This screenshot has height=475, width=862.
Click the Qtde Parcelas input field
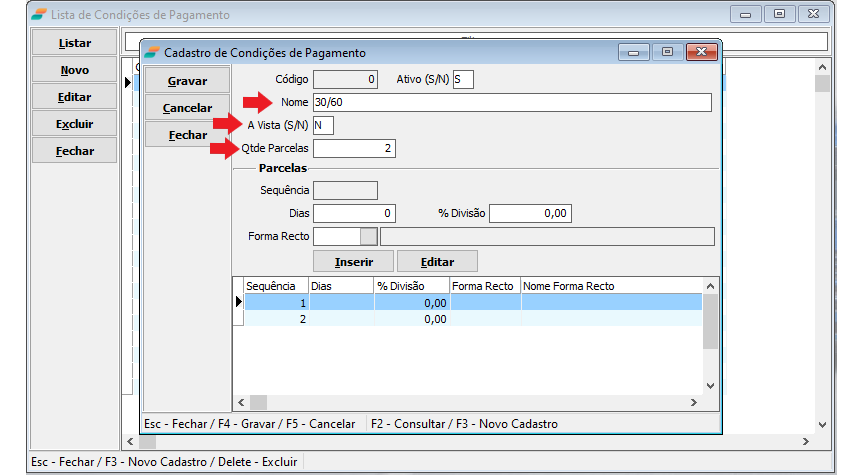354,148
